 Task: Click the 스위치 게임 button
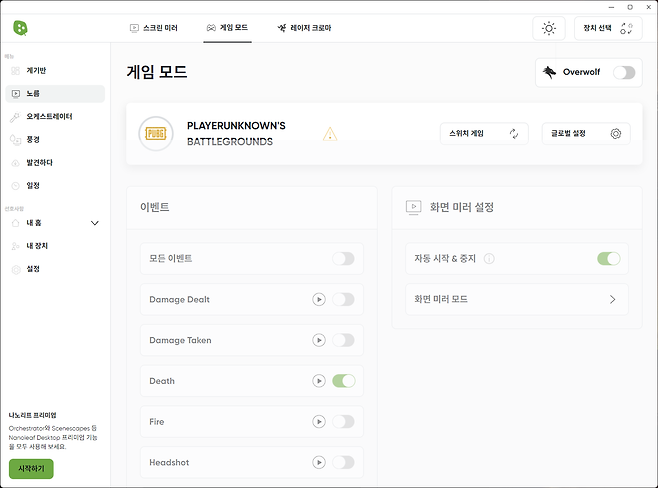tap(483, 133)
